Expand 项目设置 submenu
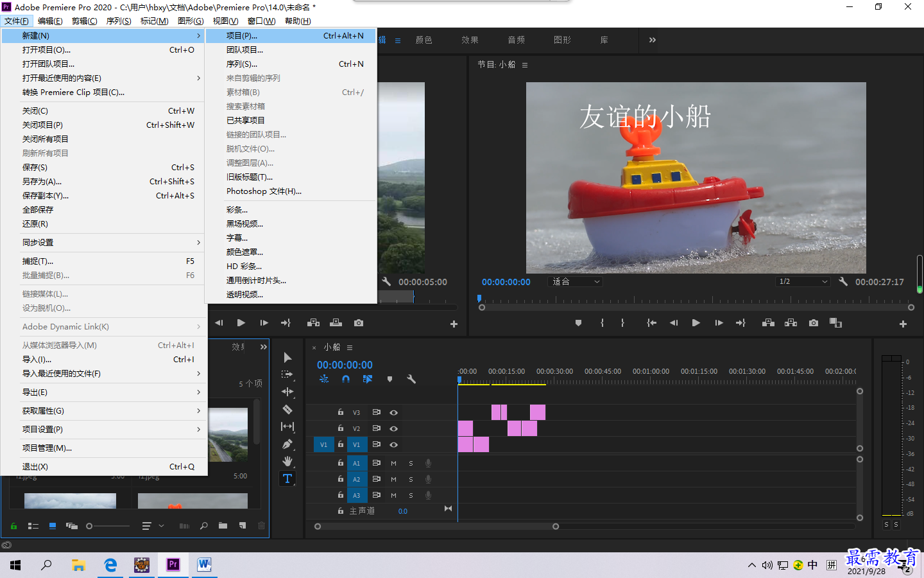 [103, 430]
